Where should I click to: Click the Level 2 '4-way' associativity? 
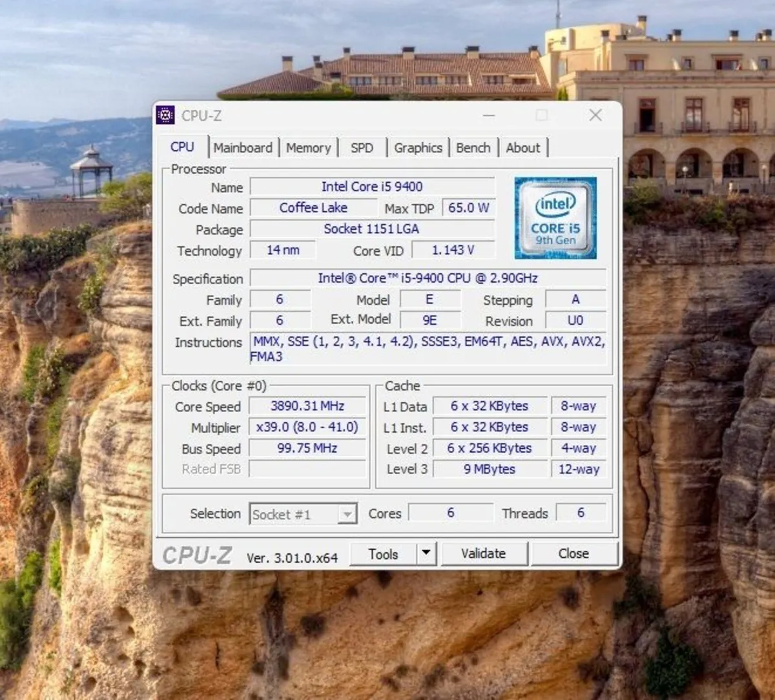(579, 448)
